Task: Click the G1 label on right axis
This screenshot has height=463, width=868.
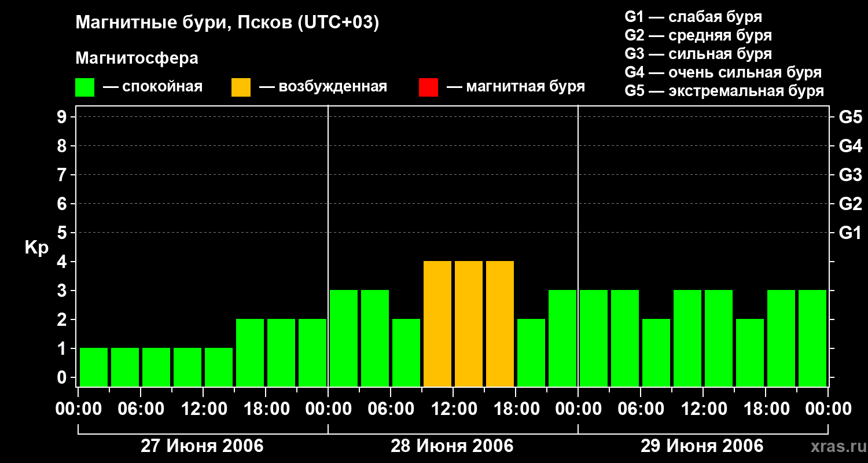Action: pyautogui.click(x=850, y=233)
